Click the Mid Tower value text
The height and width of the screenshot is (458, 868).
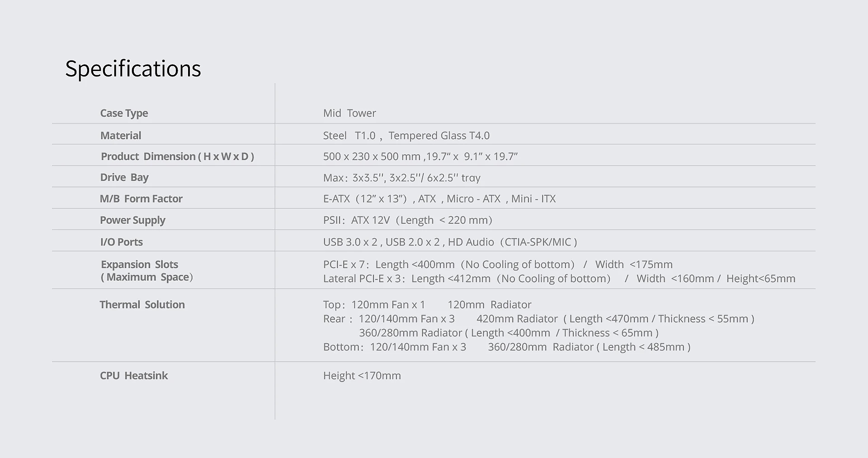coord(349,113)
